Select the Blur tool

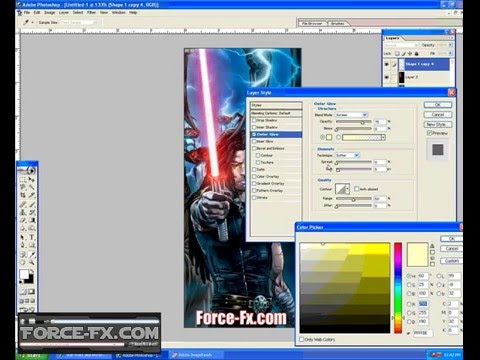[x=23, y=228]
